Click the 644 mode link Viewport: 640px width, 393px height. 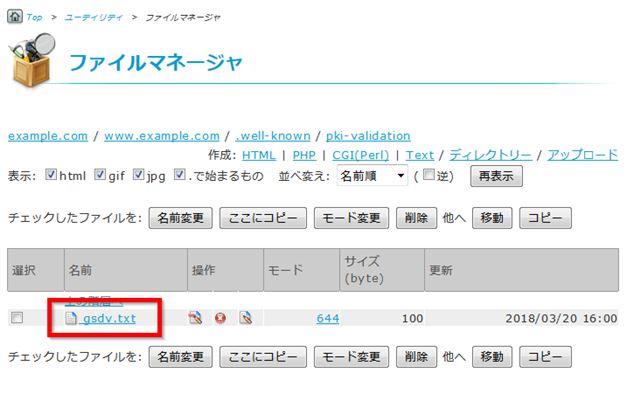tap(328, 318)
